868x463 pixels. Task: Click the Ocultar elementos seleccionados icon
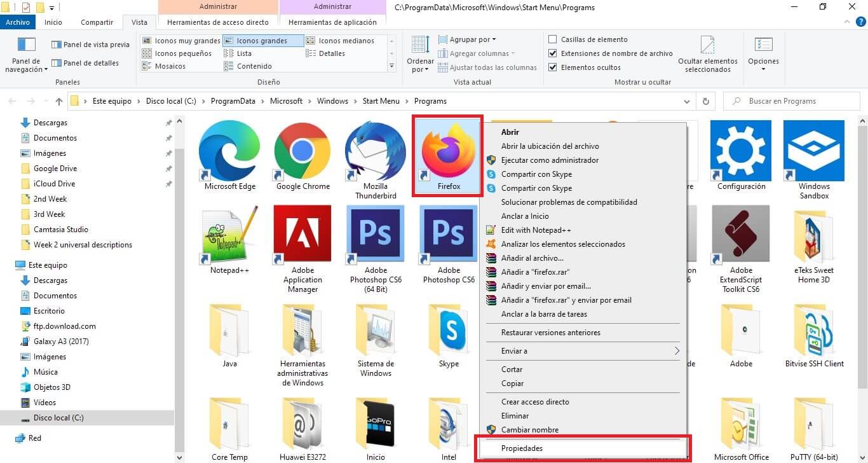pos(708,54)
